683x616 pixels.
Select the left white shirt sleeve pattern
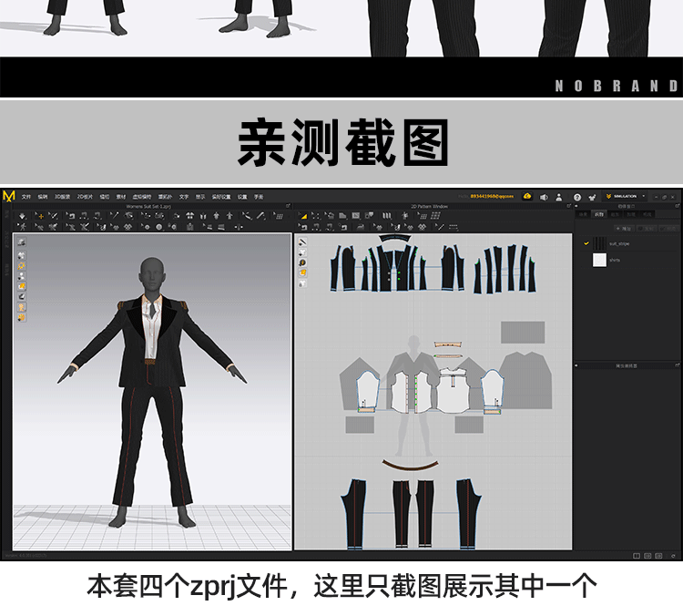pyautogui.click(x=367, y=391)
